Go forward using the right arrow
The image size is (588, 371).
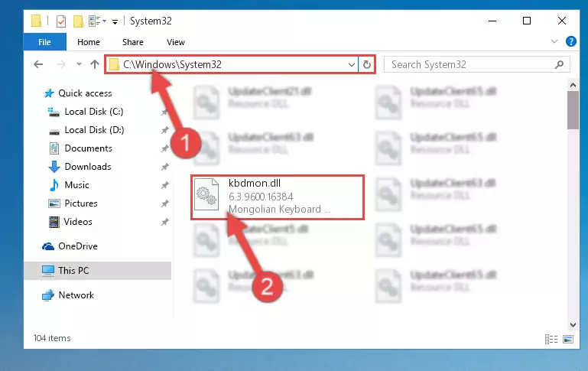coord(60,64)
